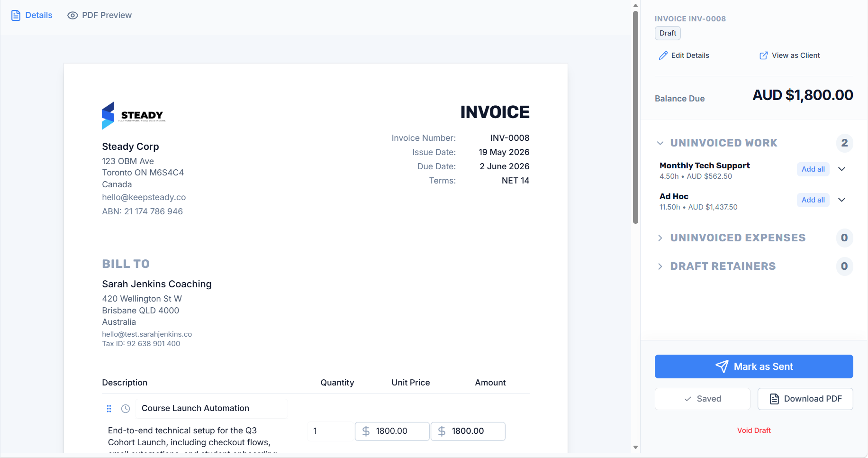
Task: Click the unit price field 1800.00
Action: [x=392, y=431]
